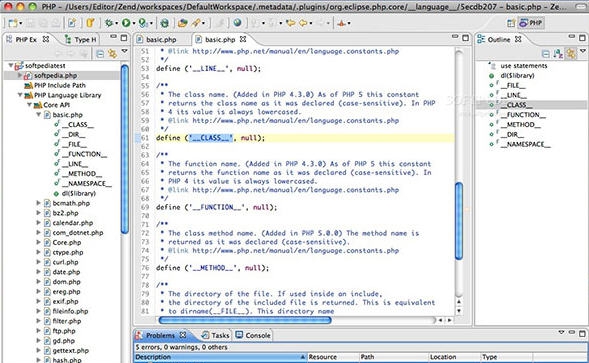Click the External Tools run icon
The image size is (589, 363).
[x=143, y=23]
